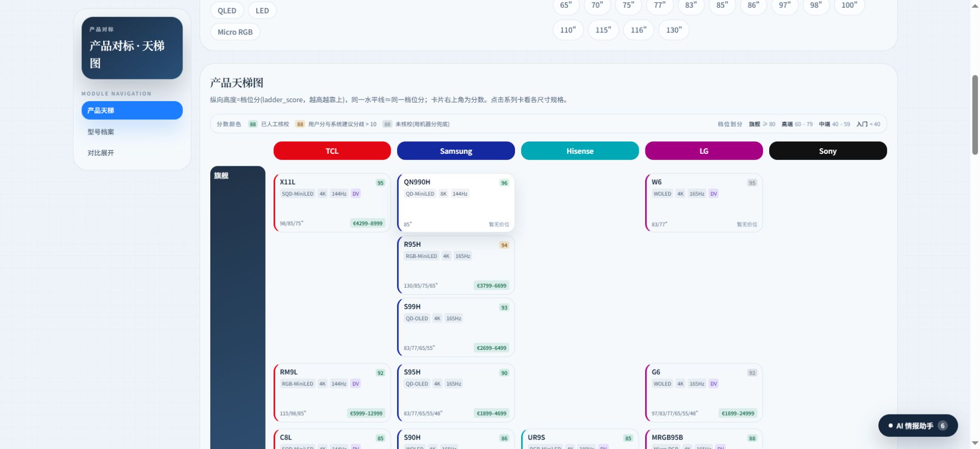The image size is (980, 449).
Task: Click the orange 用户分与系统建议分歧 legend badge
Action: click(x=300, y=124)
